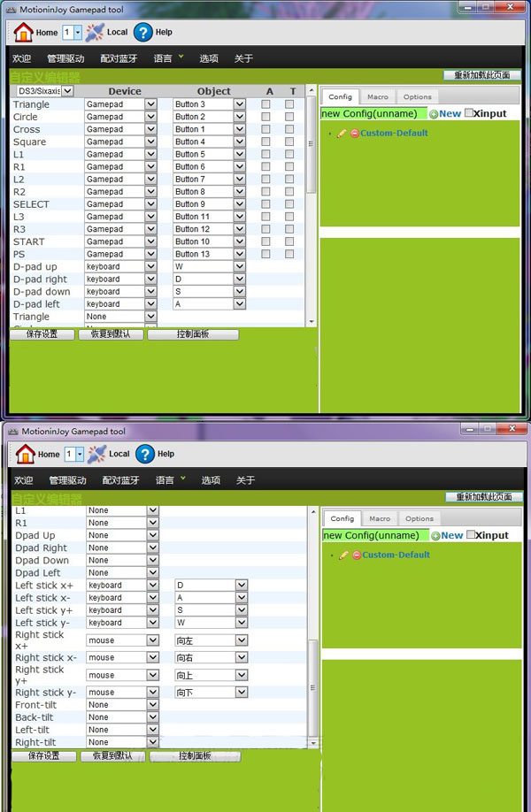
Task: Open 关于 menu in bottom window
Action: (245, 480)
